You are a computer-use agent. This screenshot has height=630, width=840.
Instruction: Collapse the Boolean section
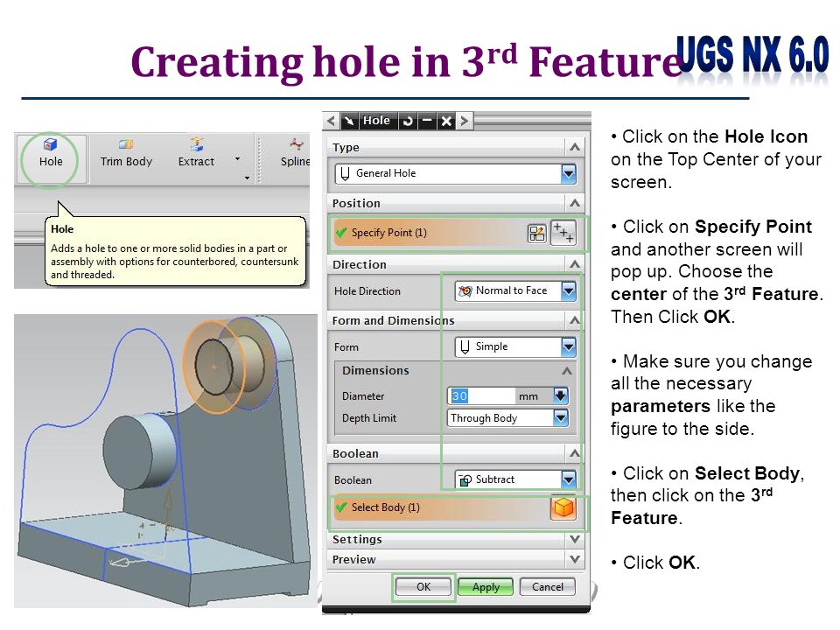click(x=575, y=453)
